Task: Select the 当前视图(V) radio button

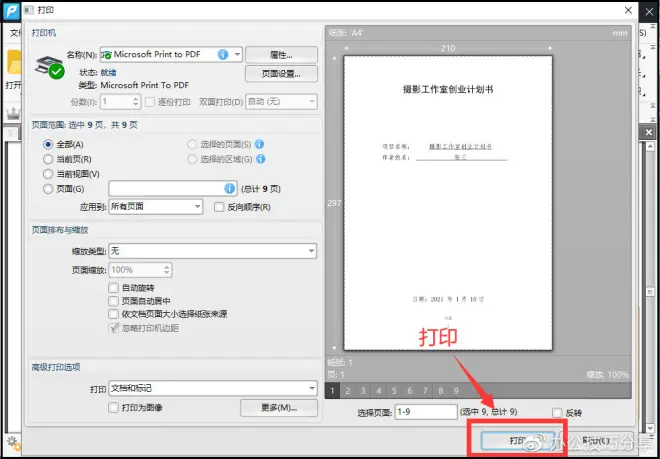Action: pos(48,174)
